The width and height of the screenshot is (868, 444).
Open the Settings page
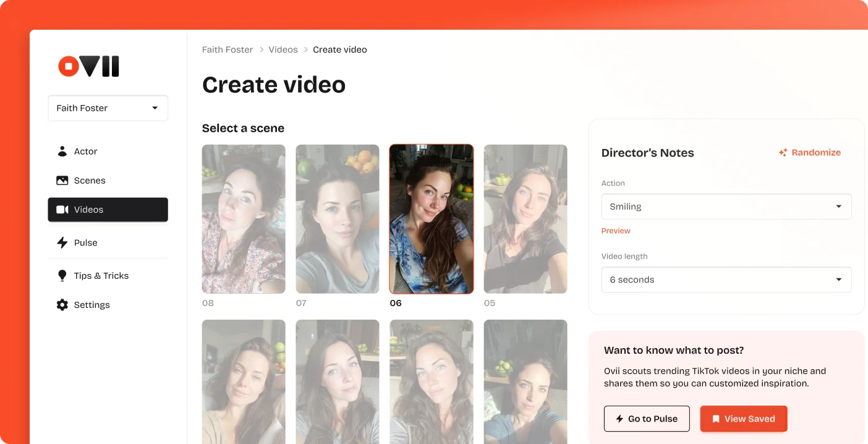(108, 305)
